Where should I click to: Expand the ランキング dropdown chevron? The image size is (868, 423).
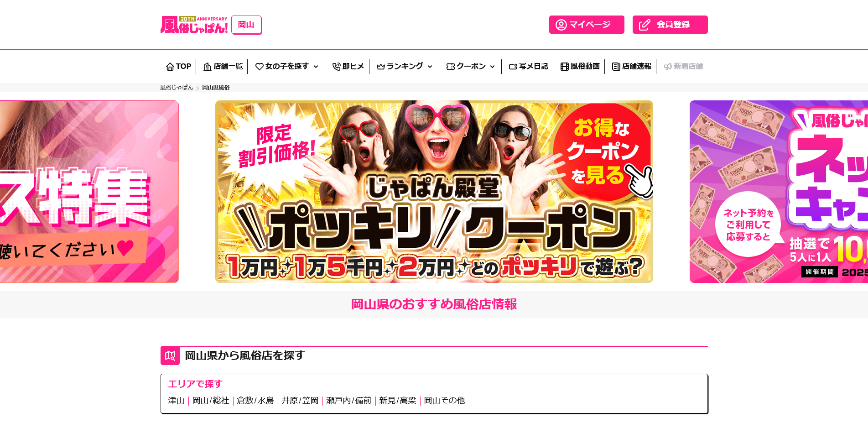pyautogui.click(x=430, y=67)
